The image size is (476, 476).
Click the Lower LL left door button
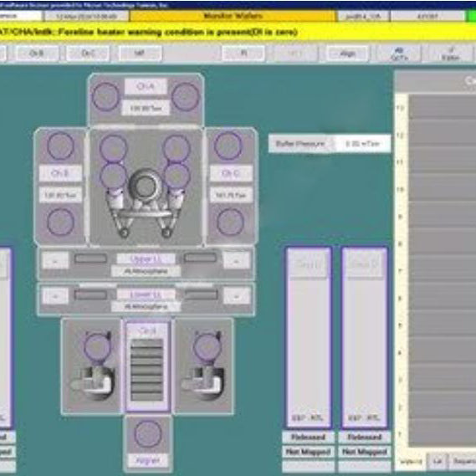[55, 295]
